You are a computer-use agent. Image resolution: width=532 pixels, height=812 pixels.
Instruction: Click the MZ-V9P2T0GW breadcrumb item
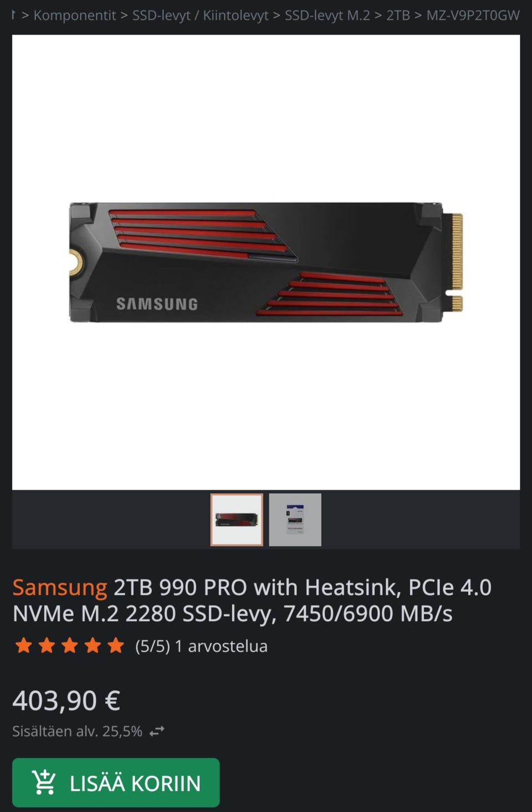pyautogui.click(x=473, y=15)
